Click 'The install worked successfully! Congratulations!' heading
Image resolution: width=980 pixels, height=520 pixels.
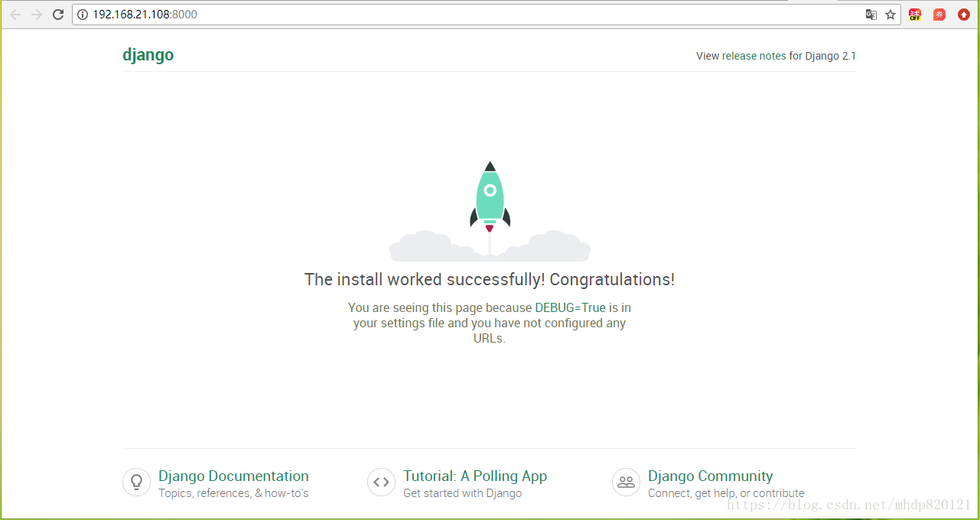[x=490, y=280]
